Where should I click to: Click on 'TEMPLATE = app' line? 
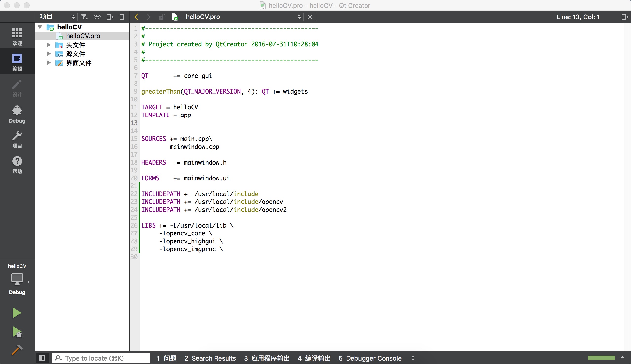click(x=166, y=115)
